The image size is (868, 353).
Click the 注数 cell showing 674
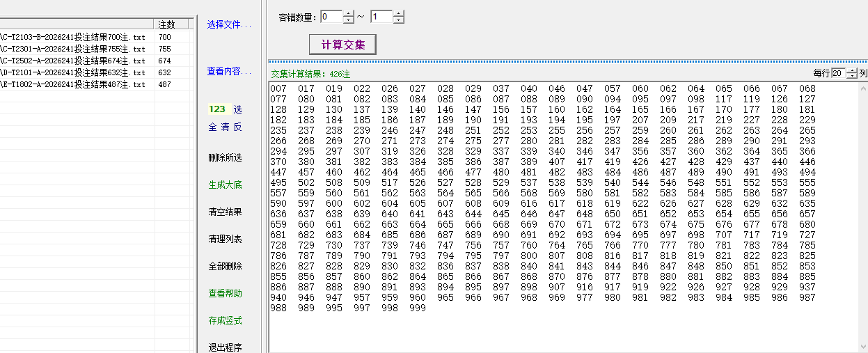(164, 61)
